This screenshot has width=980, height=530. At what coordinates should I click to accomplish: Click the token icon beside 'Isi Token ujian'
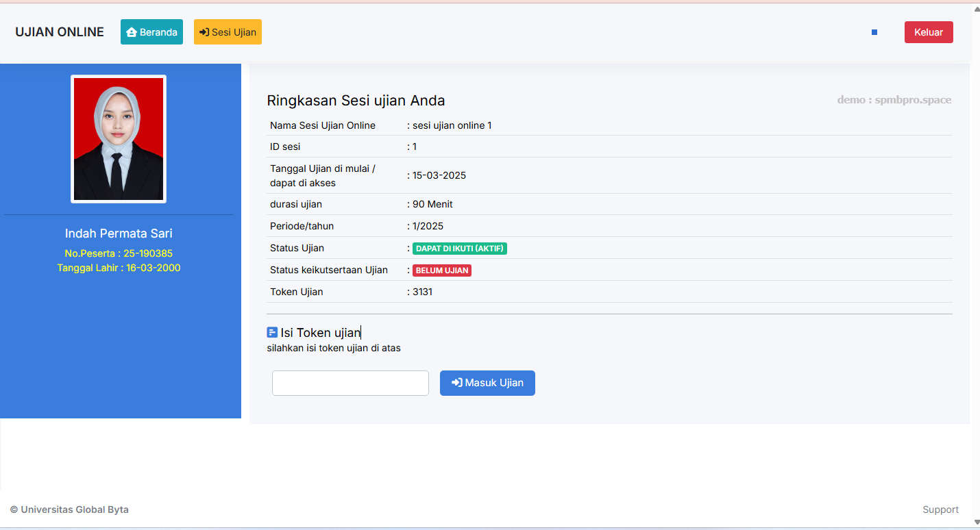coord(271,332)
